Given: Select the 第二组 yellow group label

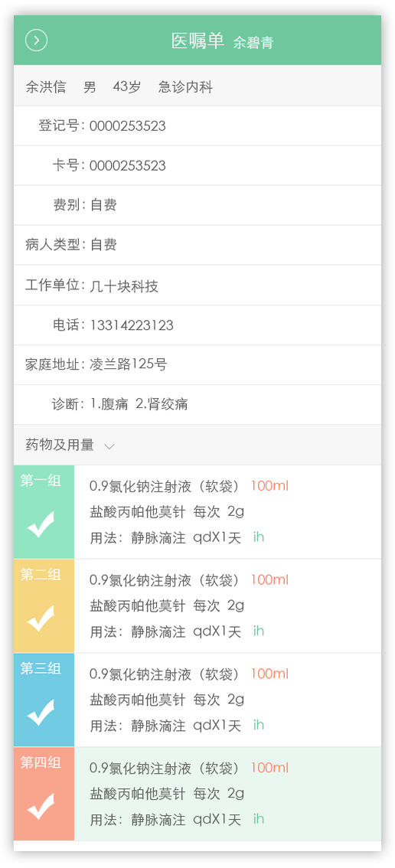Looking at the screenshot, I should [x=41, y=575].
